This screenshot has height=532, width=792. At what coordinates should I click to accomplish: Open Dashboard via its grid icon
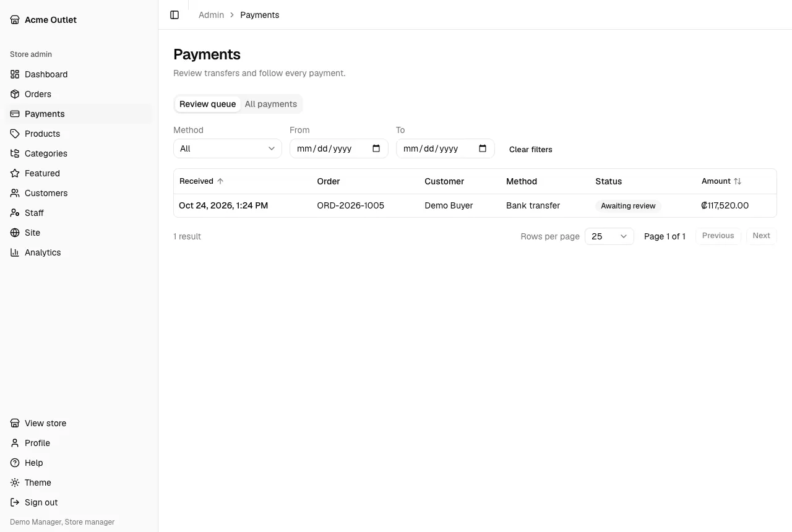tap(15, 74)
